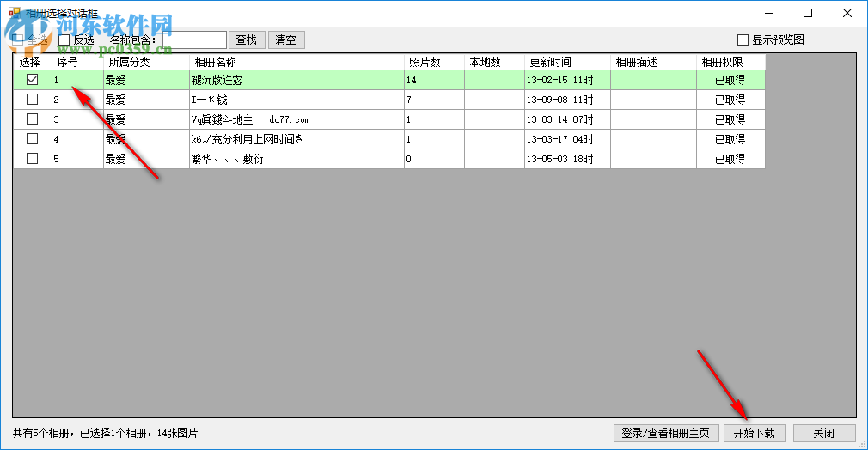
Task: Enable the 显示预览图 checkbox
Action: (743, 40)
